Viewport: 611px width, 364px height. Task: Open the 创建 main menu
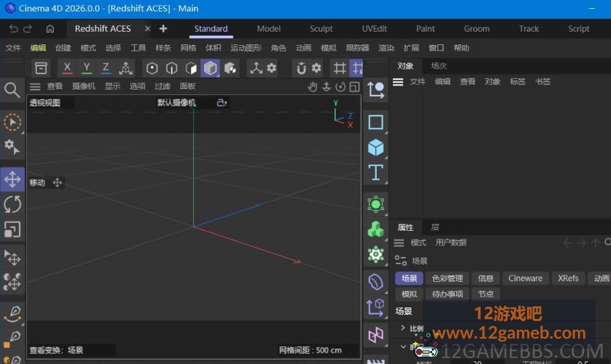pos(63,48)
